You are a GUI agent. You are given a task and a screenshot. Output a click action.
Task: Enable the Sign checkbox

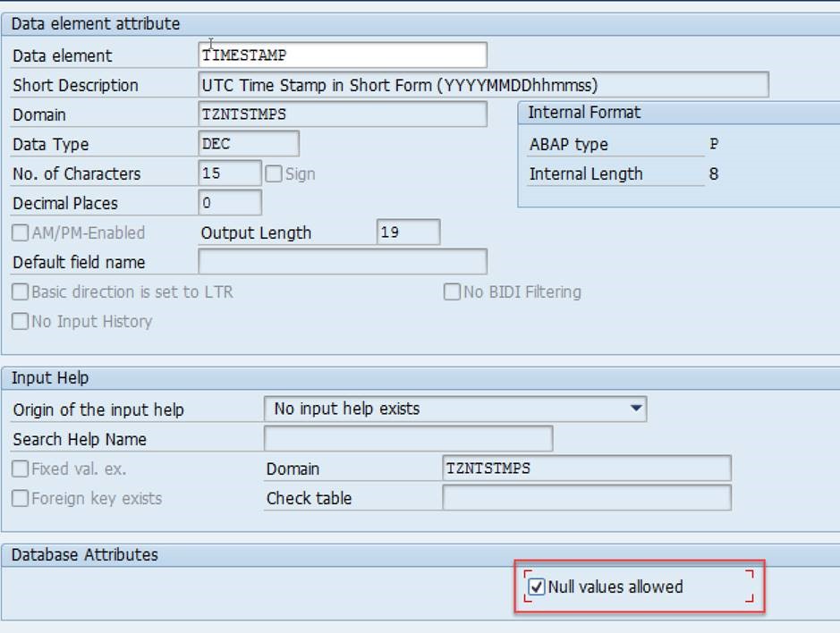(x=271, y=173)
